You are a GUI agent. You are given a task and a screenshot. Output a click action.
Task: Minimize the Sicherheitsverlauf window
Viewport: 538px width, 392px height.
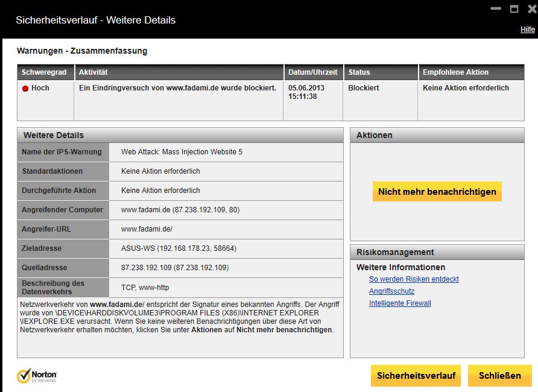pos(496,8)
